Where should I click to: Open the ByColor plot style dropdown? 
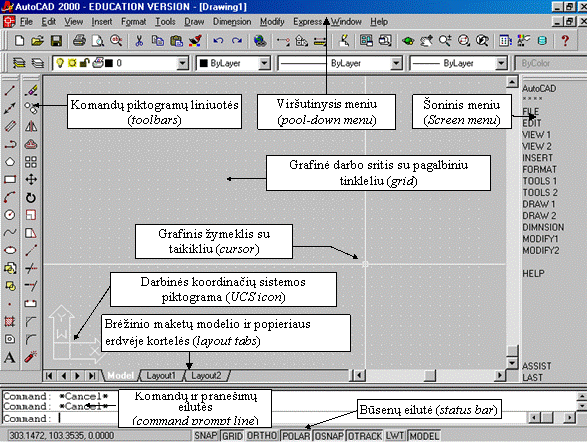(550, 63)
